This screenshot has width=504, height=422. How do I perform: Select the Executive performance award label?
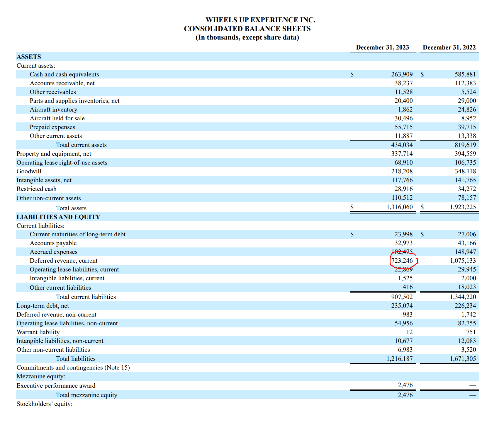[56, 386]
